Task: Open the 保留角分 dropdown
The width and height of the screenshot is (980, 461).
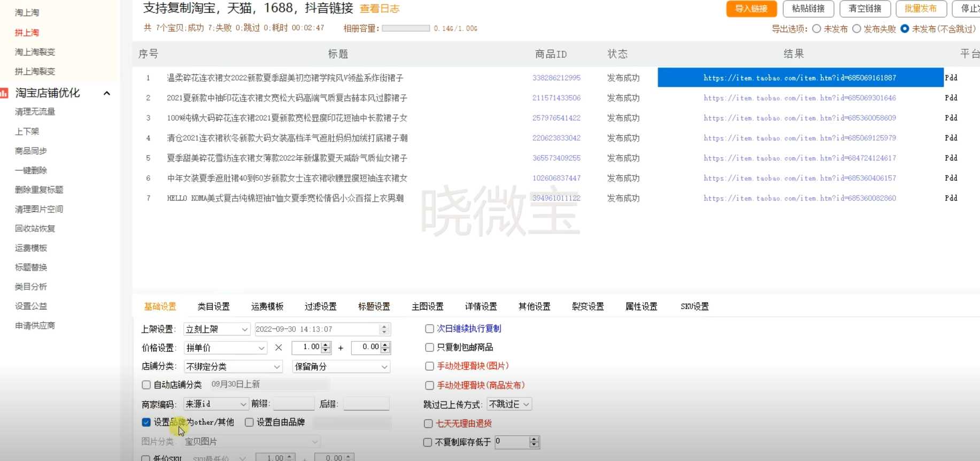Action: [x=342, y=367]
